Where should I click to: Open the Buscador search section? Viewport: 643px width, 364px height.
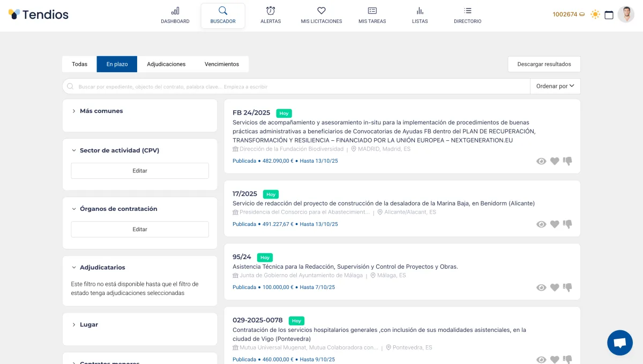(223, 14)
